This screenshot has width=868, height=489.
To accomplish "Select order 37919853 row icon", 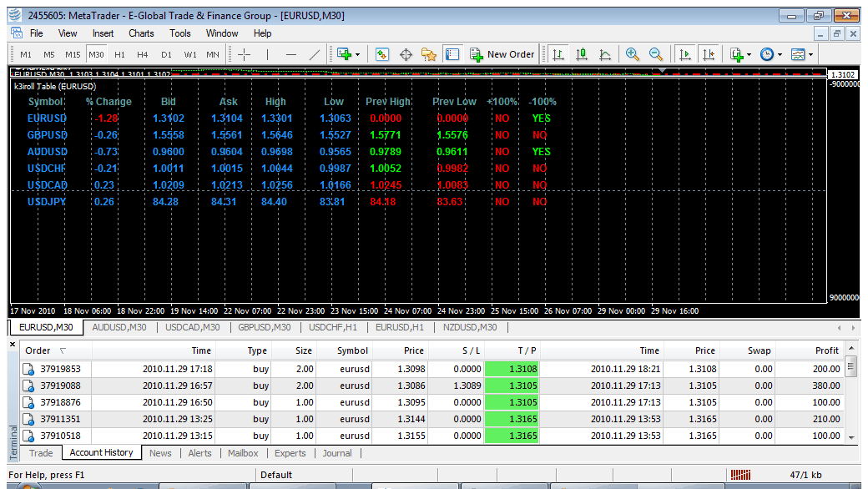I will click(x=28, y=369).
